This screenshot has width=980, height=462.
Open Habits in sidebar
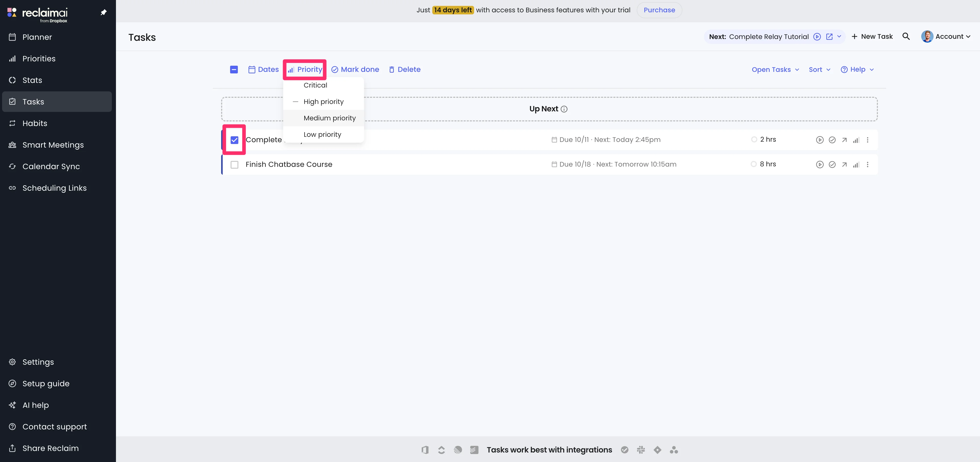click(35, 123)
